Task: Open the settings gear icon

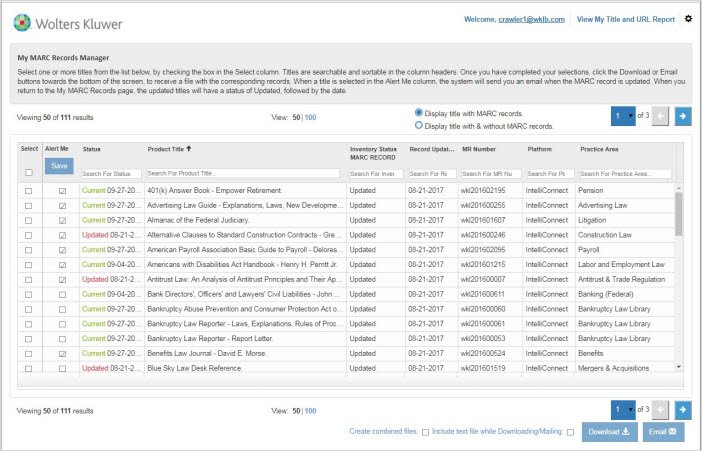Action: 688,18
